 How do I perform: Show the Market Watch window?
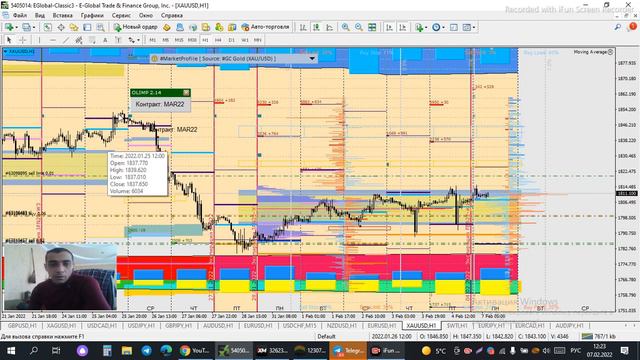point(47,27)
